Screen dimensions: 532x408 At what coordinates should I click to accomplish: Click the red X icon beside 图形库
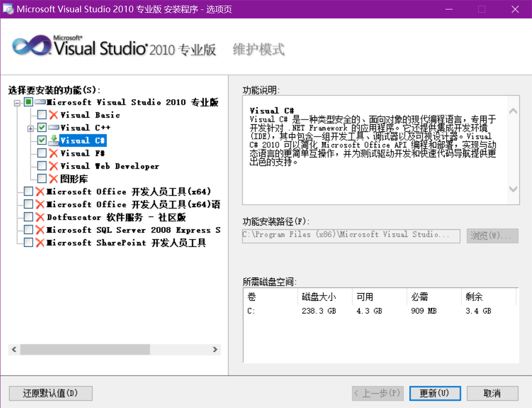coord(54,179)
